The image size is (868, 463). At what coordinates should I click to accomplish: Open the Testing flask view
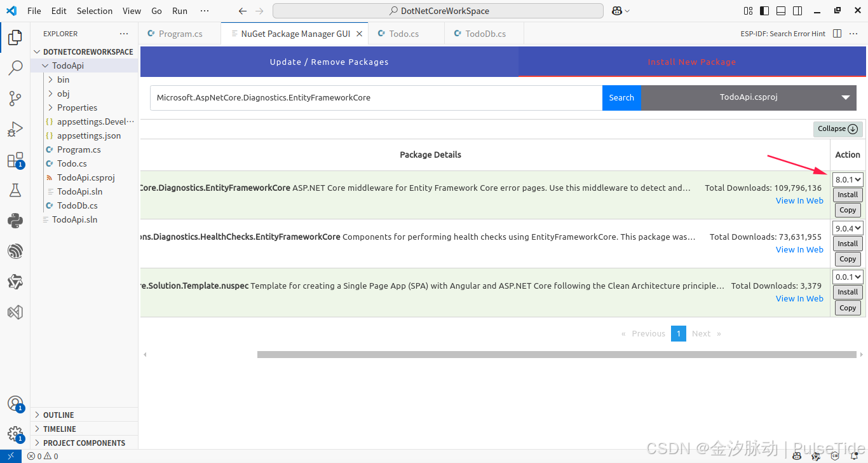(15, 190)
